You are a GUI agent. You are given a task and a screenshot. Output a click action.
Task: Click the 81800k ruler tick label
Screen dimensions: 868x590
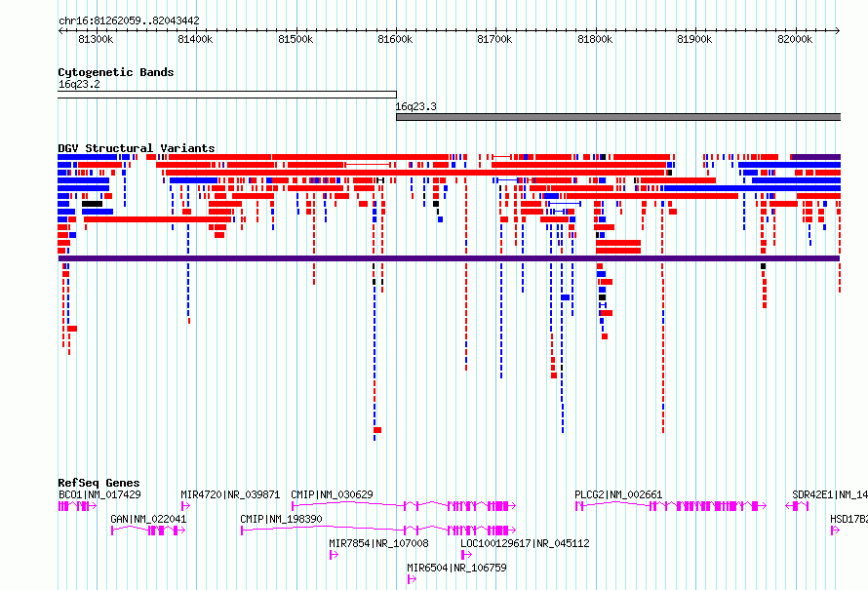(x=595, y=39)
